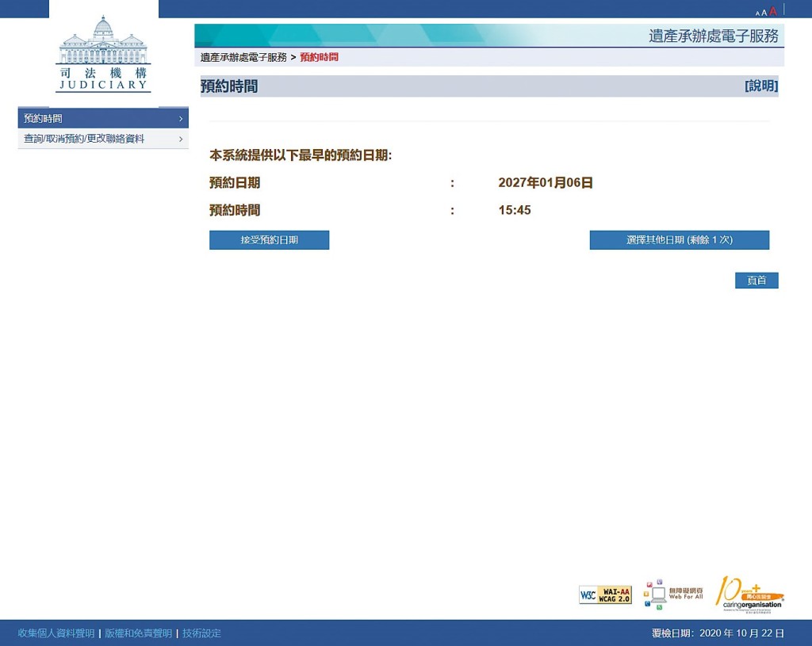The width and height of the screenshot is (812, 646).
Task: Select the largest red font size A
Action: pyautogui.click(x=772, y=11)
